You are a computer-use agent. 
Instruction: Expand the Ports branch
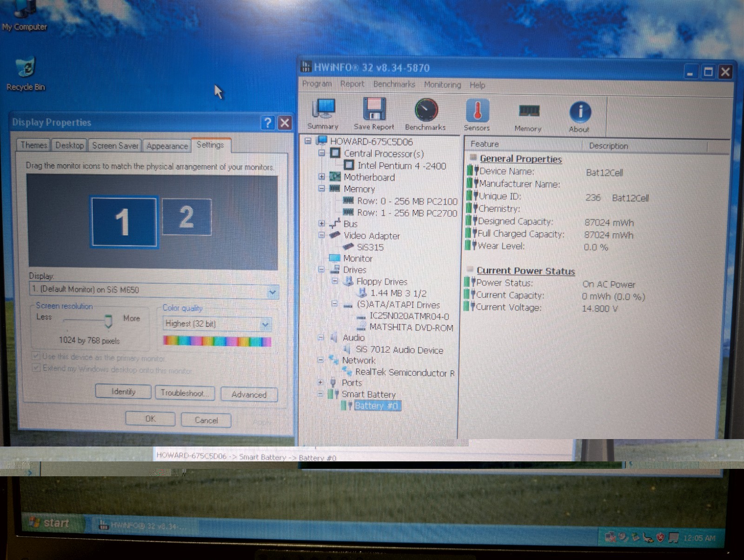pos(320,382)
